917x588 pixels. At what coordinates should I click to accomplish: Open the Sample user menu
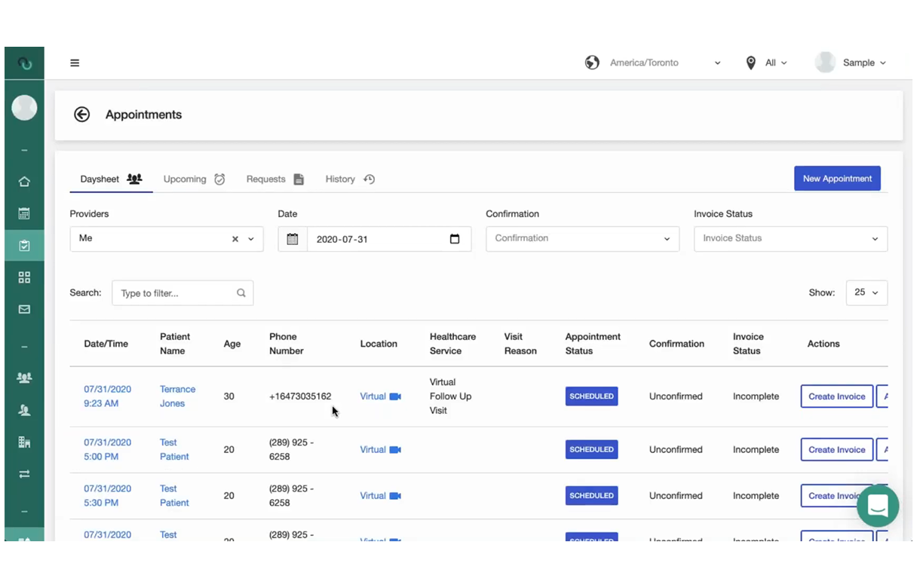864,63
